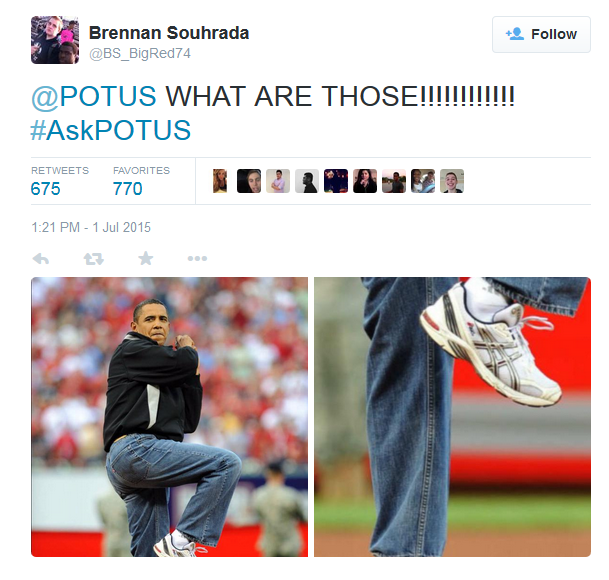Screen dimensions: 609x580
Task: Retweet using the retweet arrows icon
Action: coord(94,259)
